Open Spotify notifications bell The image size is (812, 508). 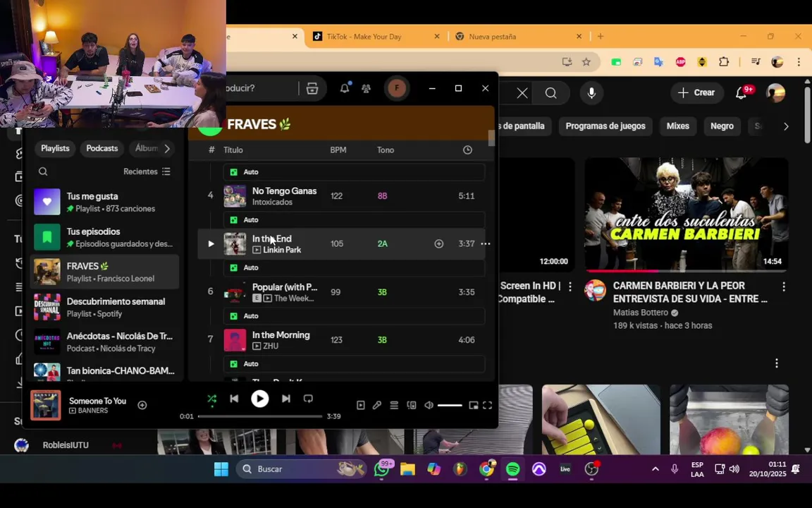(345, 88)
